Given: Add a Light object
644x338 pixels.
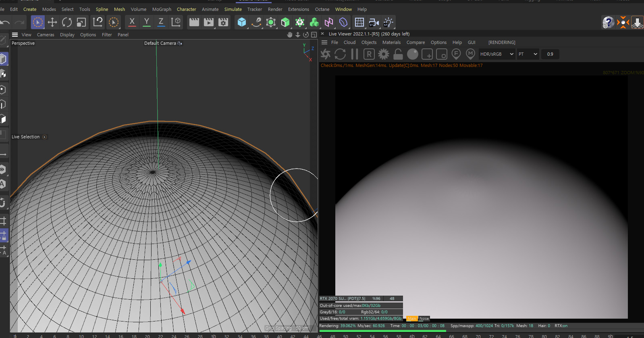Looking at the screenshot, I should point(388,22).
